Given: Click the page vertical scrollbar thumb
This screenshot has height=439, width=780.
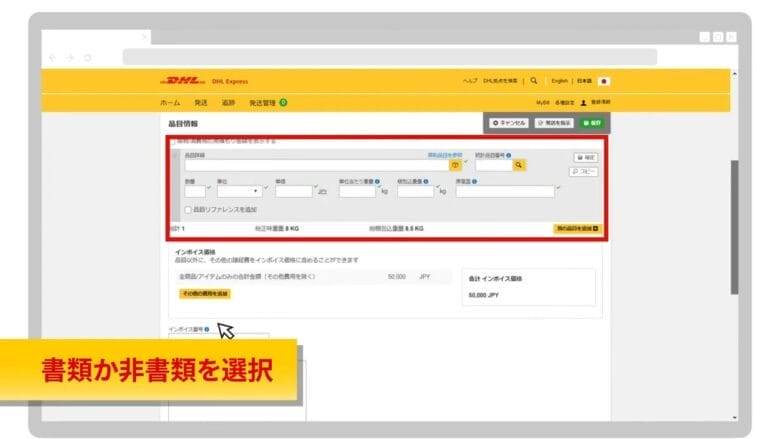Looking at the screenshot, I should (734, 227).
